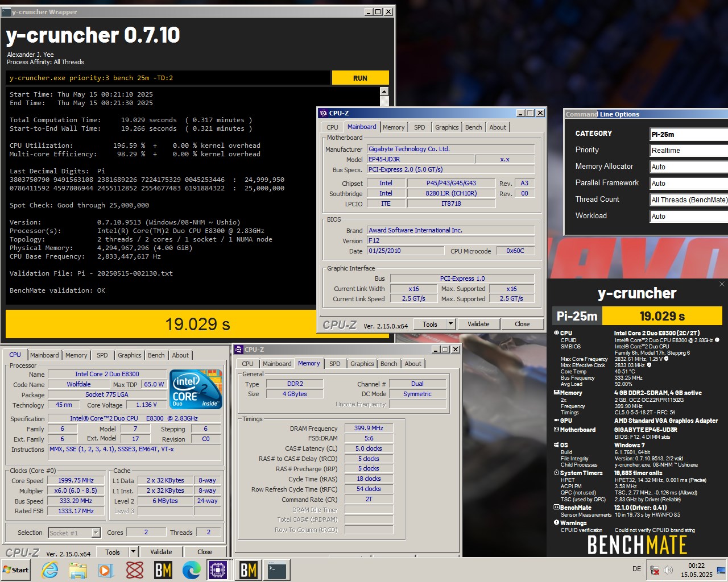The height and width of the screenshot is (582, 728).
Task: Open the SPD tab in Mainboard CPU-Z window
Action: click(x=420, y=127)
